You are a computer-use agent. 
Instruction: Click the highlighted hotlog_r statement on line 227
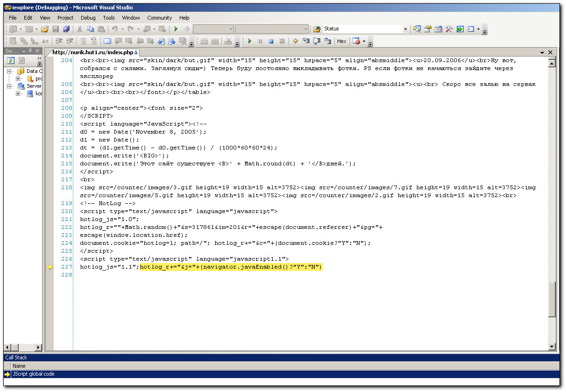[231, 267]
